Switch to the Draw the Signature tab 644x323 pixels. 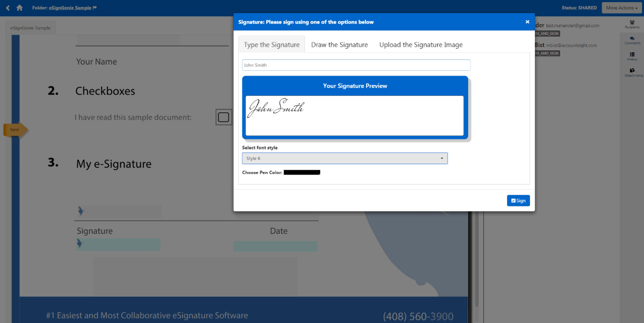coord(339,45)
